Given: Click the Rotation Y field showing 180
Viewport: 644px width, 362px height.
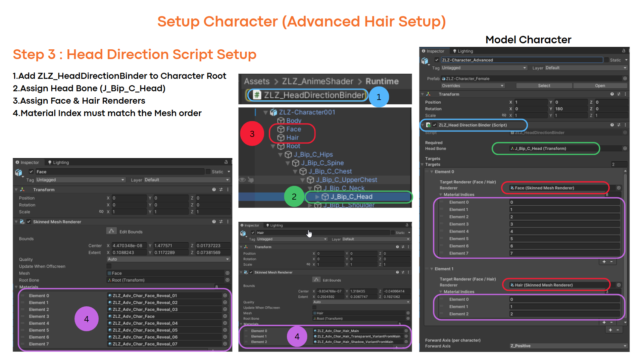Looking at the screenshot, I should pyautogui.click(x=571, y=109).
